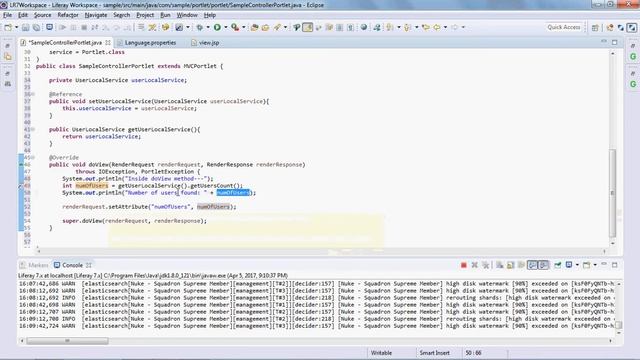Open the Refactor menu

tap(68, 15)
